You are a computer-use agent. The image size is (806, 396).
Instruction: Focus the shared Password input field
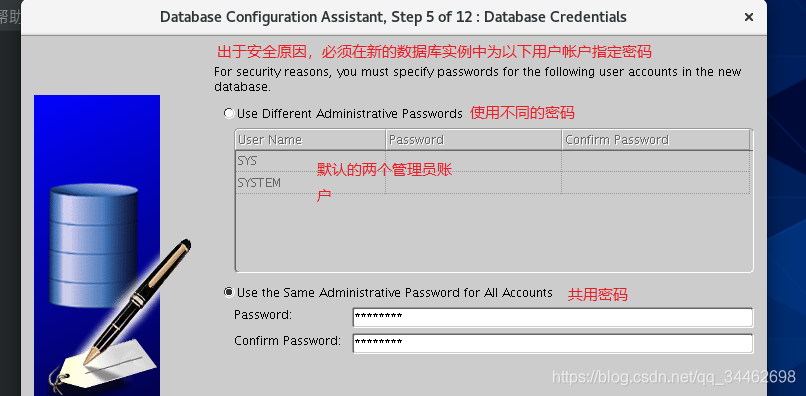point(553,317)
